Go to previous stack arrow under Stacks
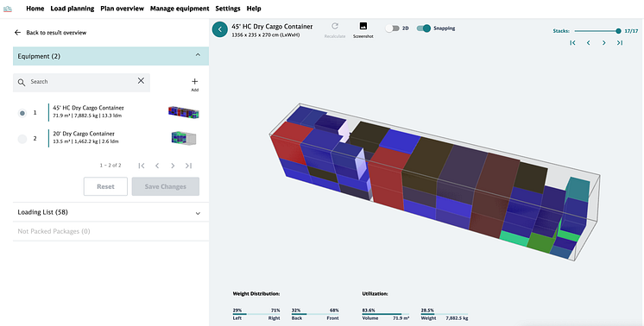Viewport: 644px width, 326px height. (x=588, y=42)
